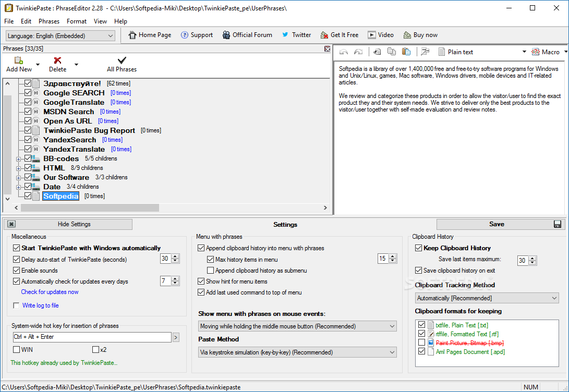Expand the HTML phrase folder
This screenshot has width=569, height=392.
coord(18,168)
